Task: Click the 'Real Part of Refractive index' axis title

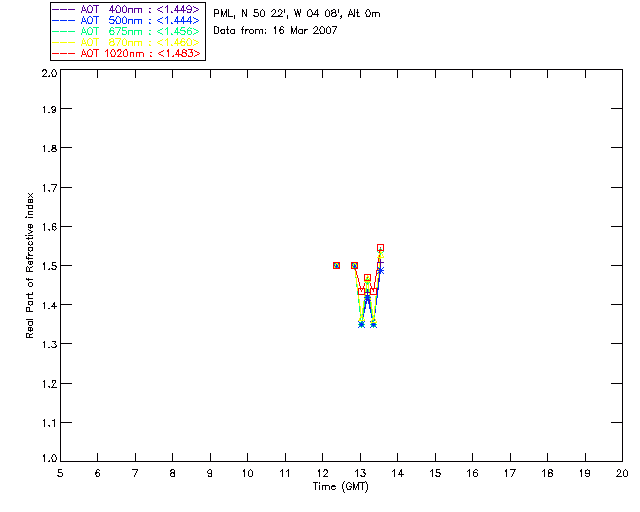Action: pyautogui.click(x=29, y=265)
